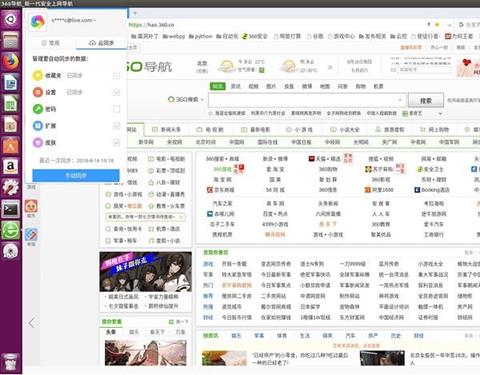Viewport: 480px width, 375px height.
Task: Click the green 密码 key icon
Action: (x=38, y=109)
